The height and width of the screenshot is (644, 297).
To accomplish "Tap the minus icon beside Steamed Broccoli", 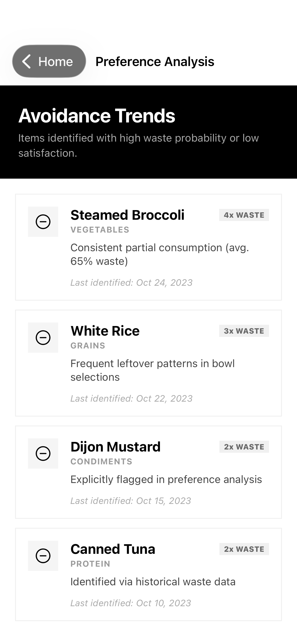I will tap(43, 222).
